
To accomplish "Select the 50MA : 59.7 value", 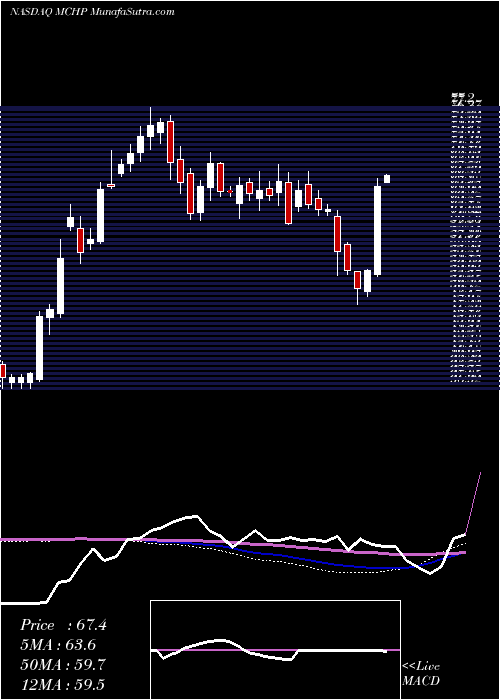I will pos(63,665).
